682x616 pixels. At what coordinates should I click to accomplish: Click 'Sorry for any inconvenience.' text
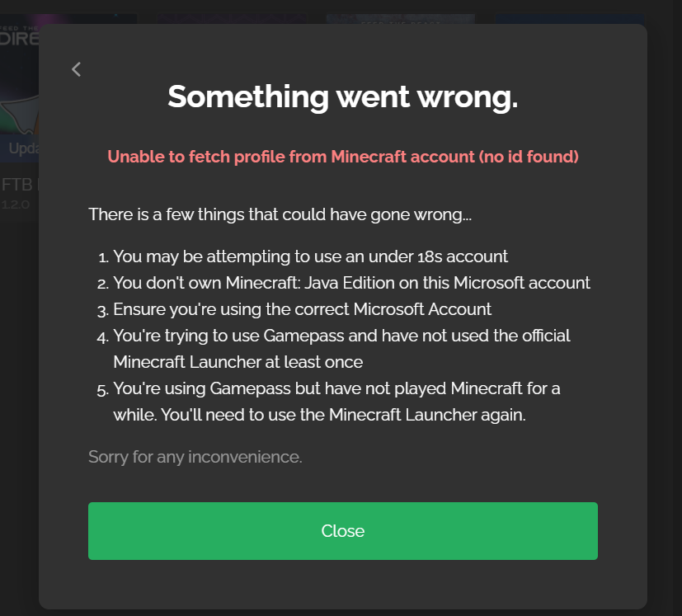(195, 456)
